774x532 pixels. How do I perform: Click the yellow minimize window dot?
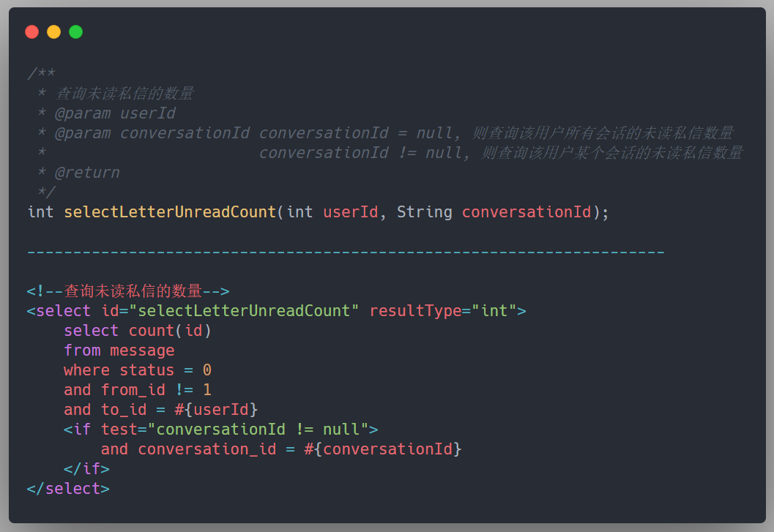coord(53,32)
